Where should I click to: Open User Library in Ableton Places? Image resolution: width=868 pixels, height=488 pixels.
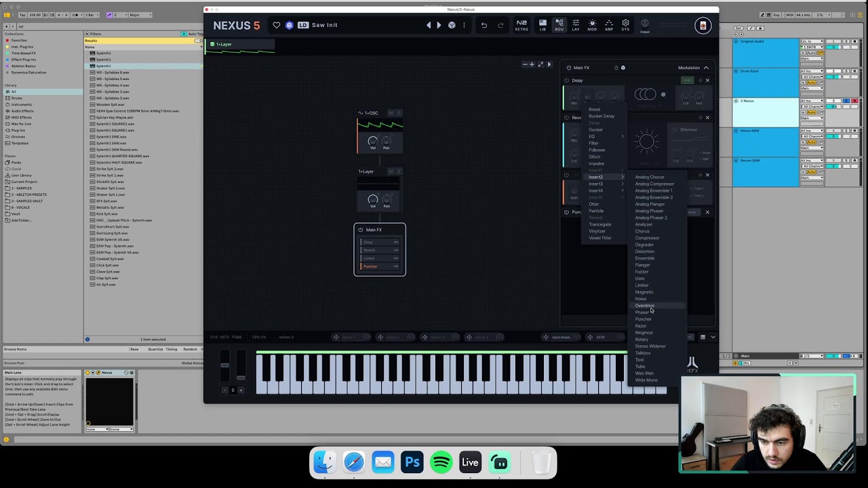21,176
